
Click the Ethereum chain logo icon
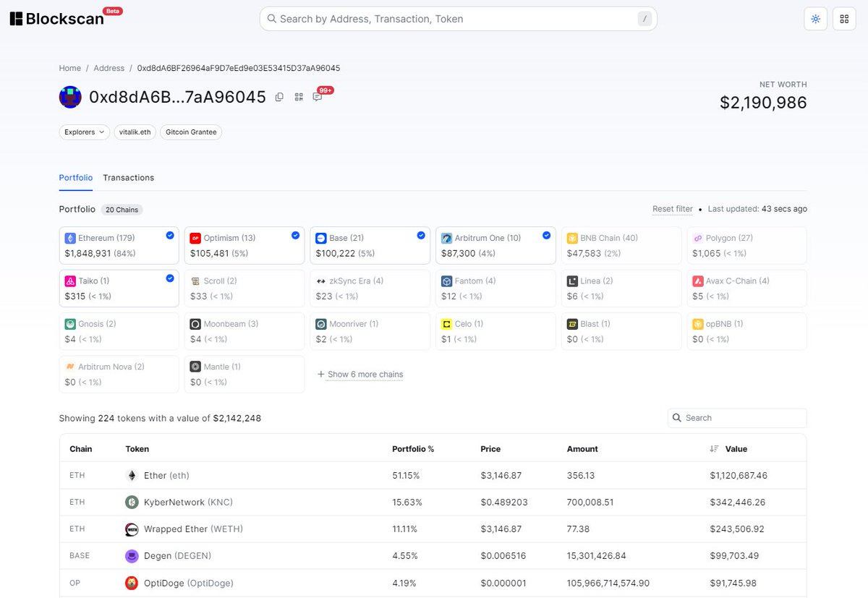point(70,238)
